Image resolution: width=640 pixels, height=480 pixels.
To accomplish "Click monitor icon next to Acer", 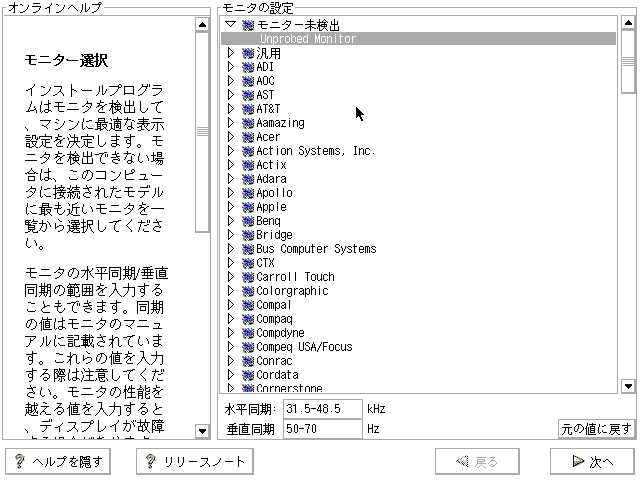I will point(248,137).
